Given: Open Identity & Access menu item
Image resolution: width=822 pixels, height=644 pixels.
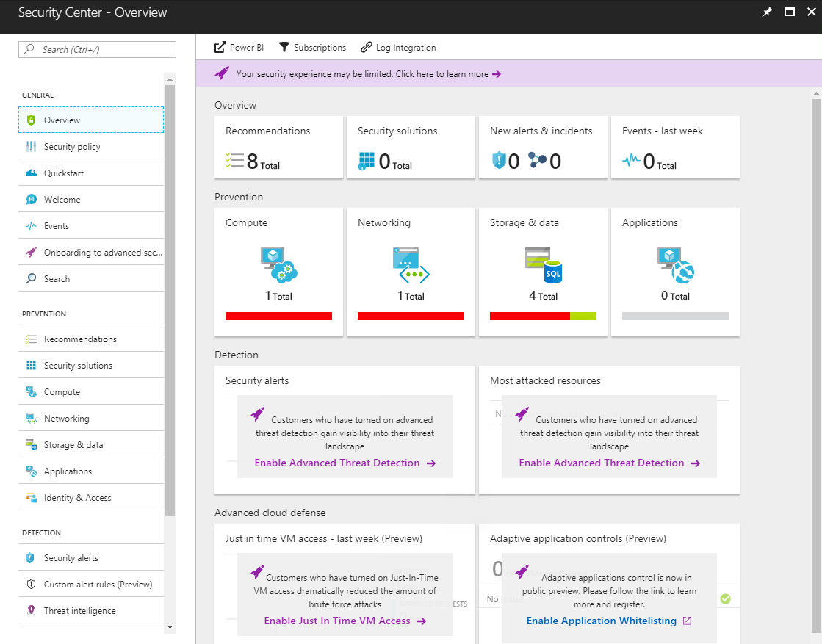Looking at the screenshot, I should point(77,498).
